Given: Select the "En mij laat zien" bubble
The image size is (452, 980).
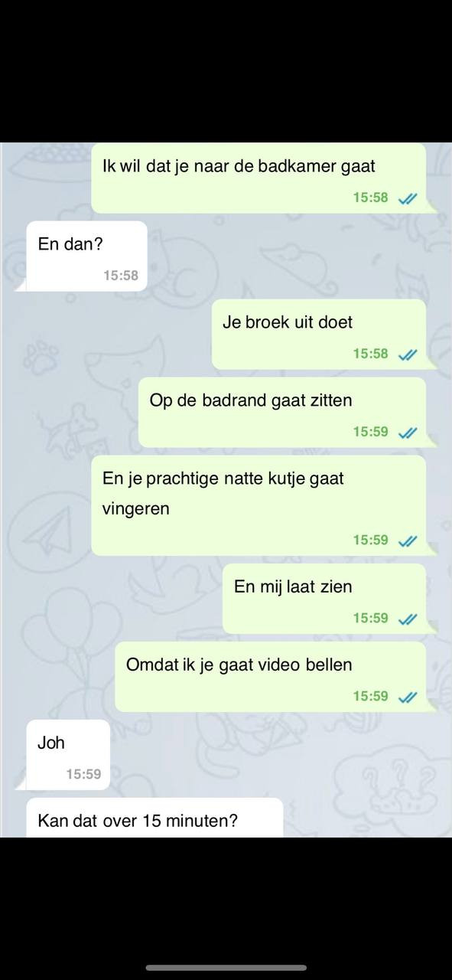Looking at the screenshot, I should (324, 598).
